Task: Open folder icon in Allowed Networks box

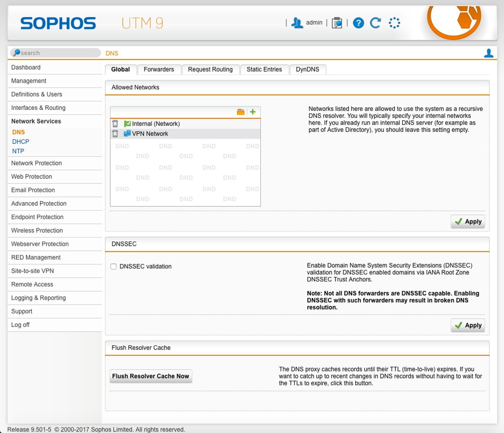Action: (241, 112)
